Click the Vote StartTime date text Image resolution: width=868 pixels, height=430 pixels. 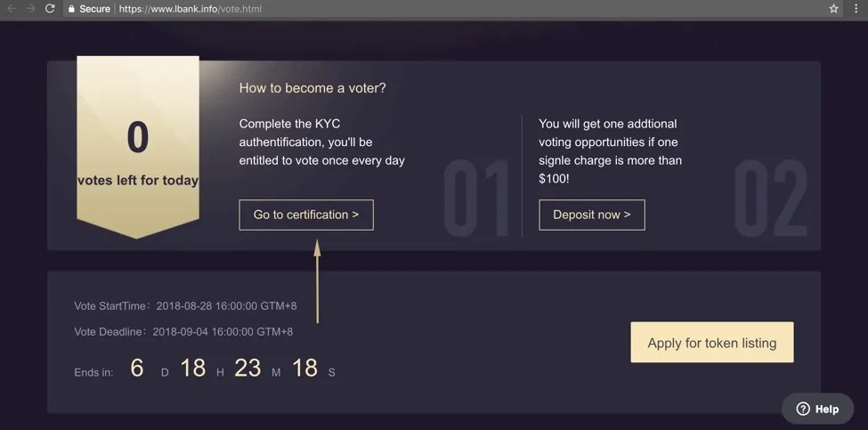point(226,306)
